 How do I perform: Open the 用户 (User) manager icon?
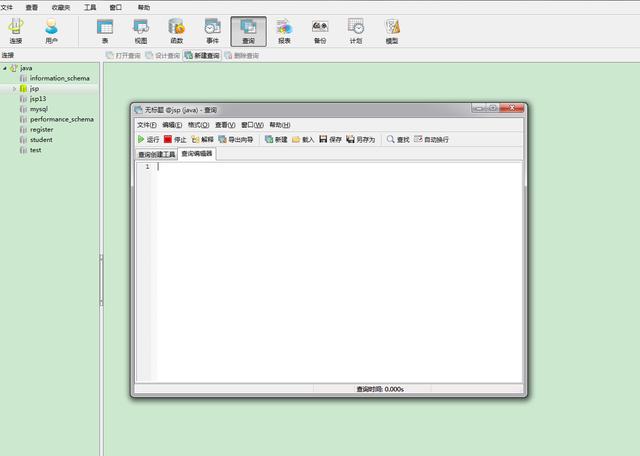pyautogui.click(x=51, y=31)
